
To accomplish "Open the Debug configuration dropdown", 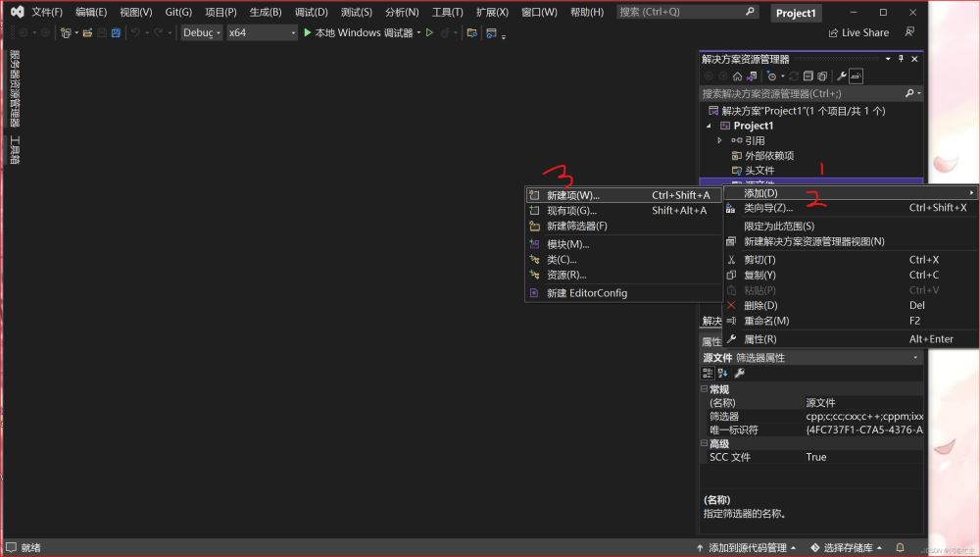I will coord(202,32).
